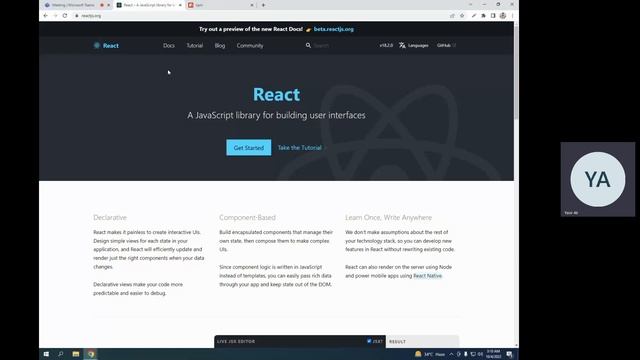Open a new browser tab
This screenshot has height=360, width=640.
(x=263, y=5)
